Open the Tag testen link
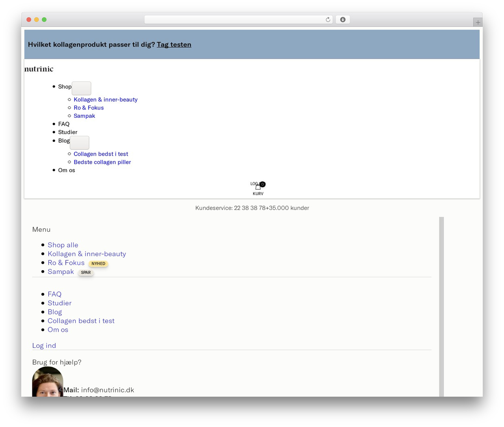The image size is (504, 427). (x=174, y=45)
